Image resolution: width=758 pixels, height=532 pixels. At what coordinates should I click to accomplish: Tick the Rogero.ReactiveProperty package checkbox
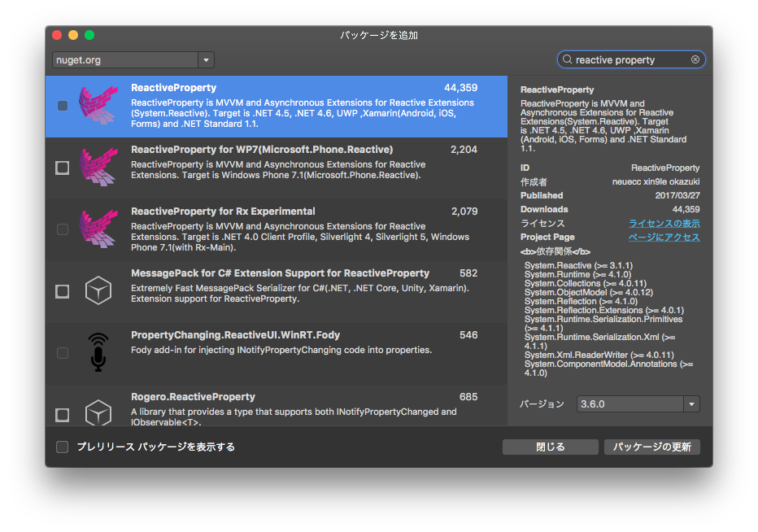tap(62, 415)
